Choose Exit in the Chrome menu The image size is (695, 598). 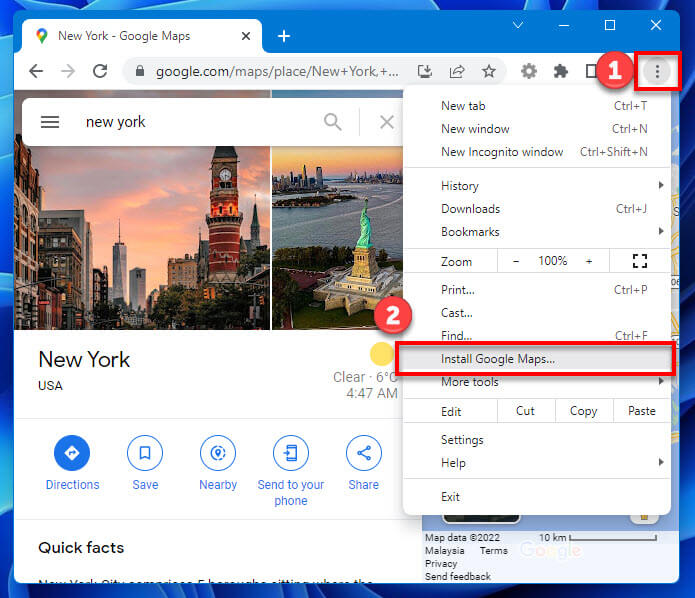pos(537,496)
